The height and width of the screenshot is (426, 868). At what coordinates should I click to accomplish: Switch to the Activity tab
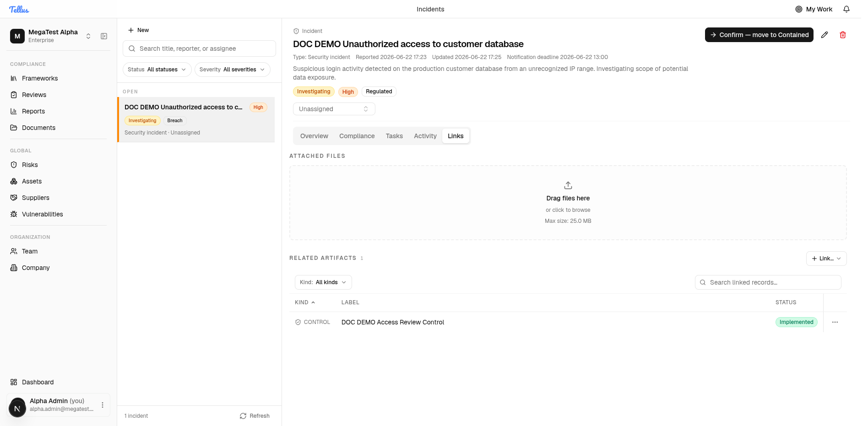425,136
